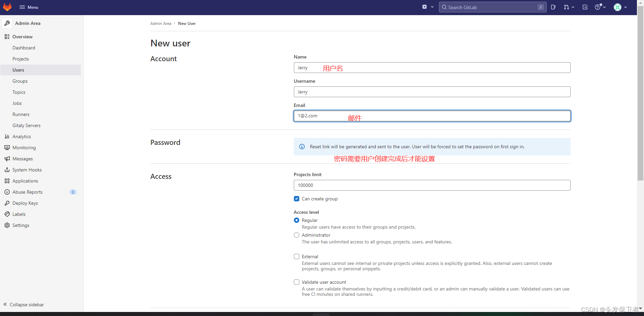Open the help question mark icon

[x=598, y=7]
